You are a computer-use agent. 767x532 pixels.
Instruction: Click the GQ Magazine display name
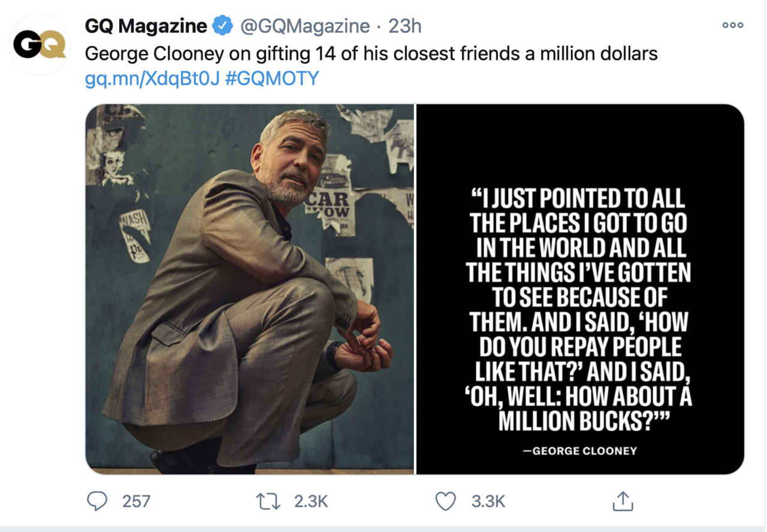[x=146, y=26]
